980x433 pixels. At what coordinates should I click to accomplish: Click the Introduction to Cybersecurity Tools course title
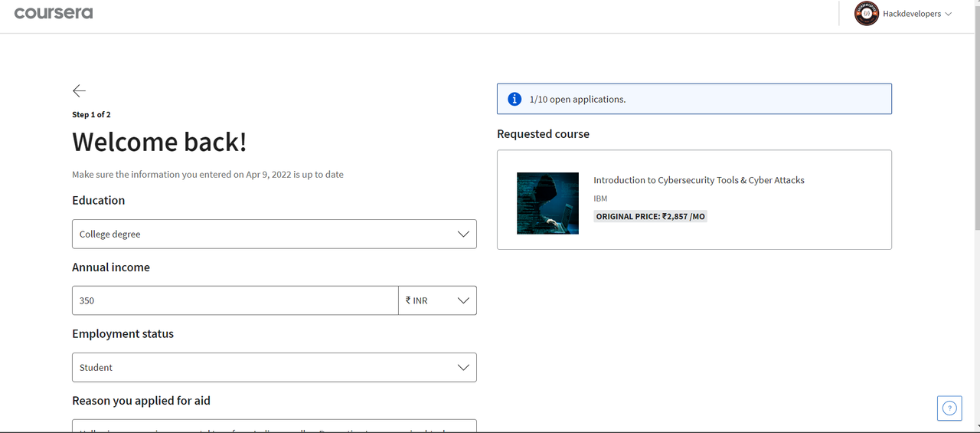coord(699,180)
